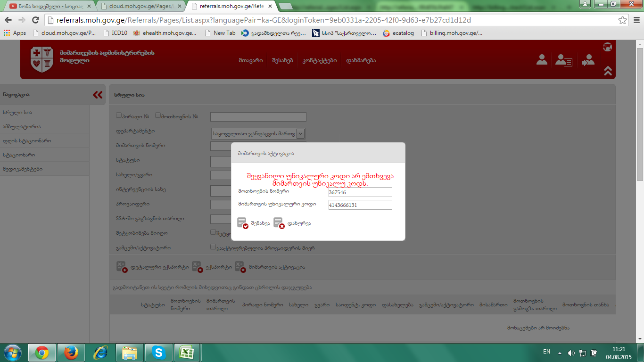Click the ამბულატორია navigation link
The width and height of the screenshot is (644, 362).
[22, 126]
